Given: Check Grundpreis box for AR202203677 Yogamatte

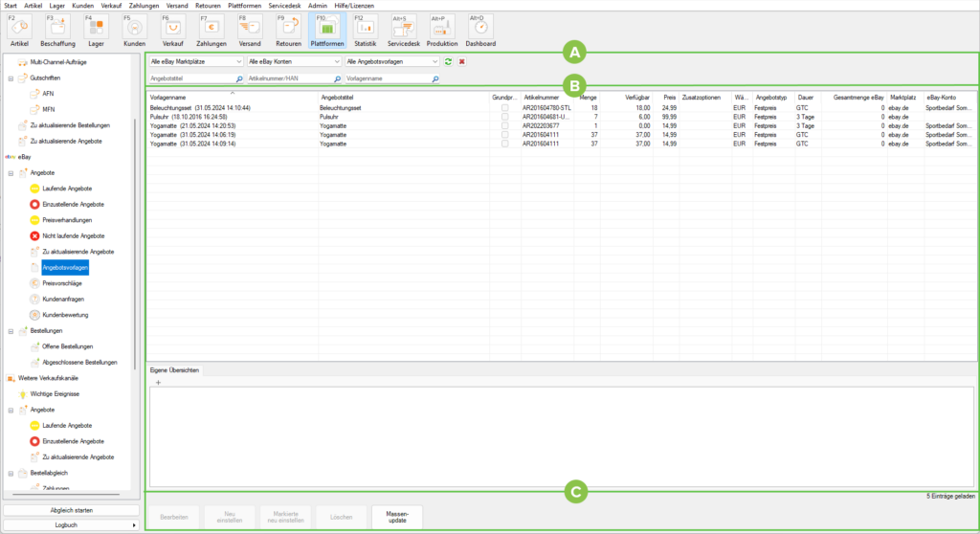Looking at the screenshot, I should 504,125.
